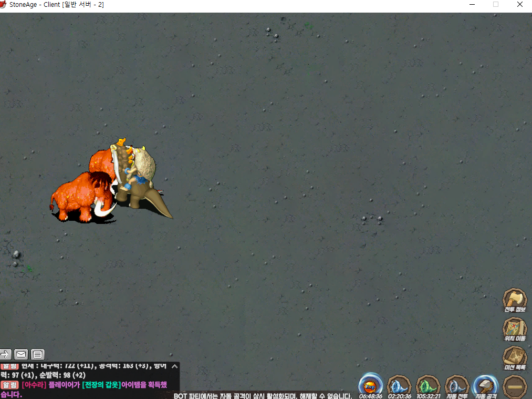Click the blue horn buff 02:20:36
This screenshot has width=532, height=399.
pos(399,385)
